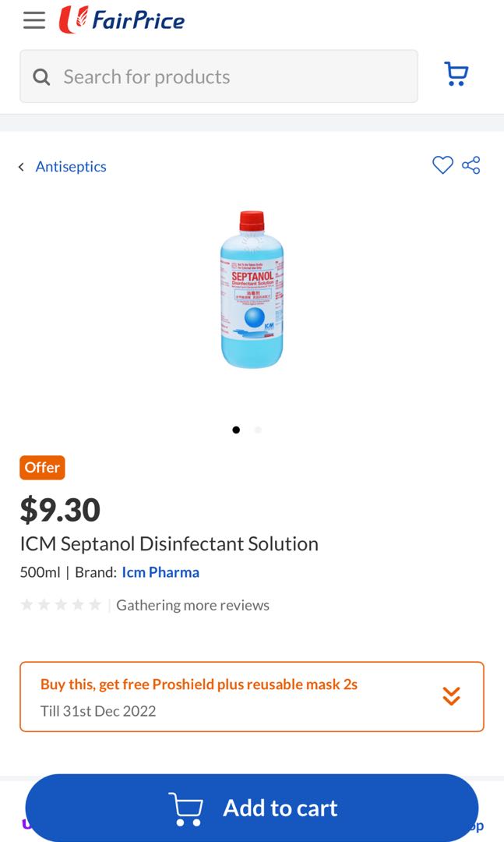504x842 pixels.
Task: Open the hamburger navigation menu
Action: click(x=33, y=20)
